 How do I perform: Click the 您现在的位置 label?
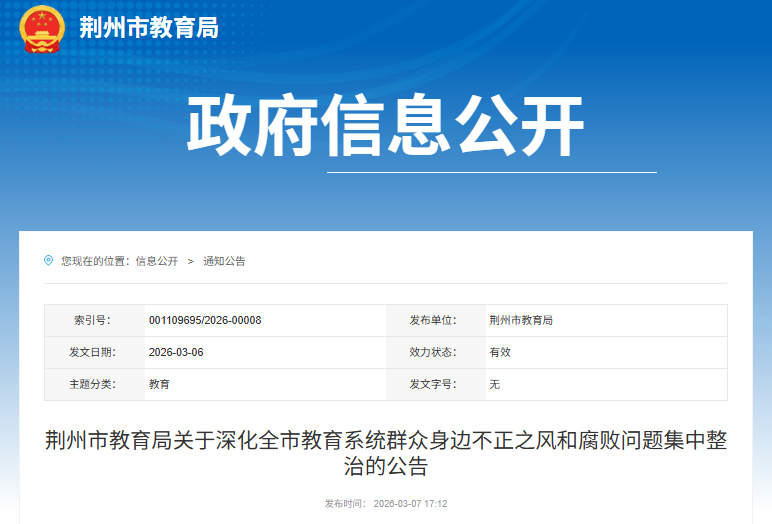tap(94, 261)
